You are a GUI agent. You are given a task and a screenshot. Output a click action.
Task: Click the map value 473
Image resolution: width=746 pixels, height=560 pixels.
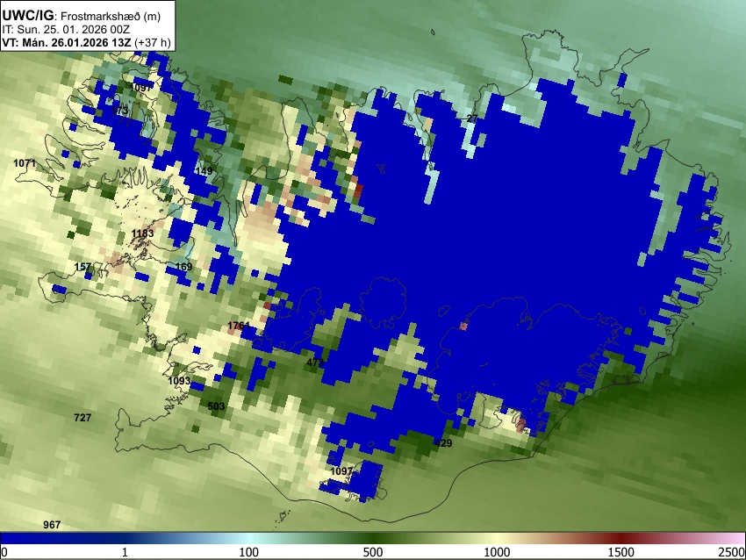pos(315,363)
